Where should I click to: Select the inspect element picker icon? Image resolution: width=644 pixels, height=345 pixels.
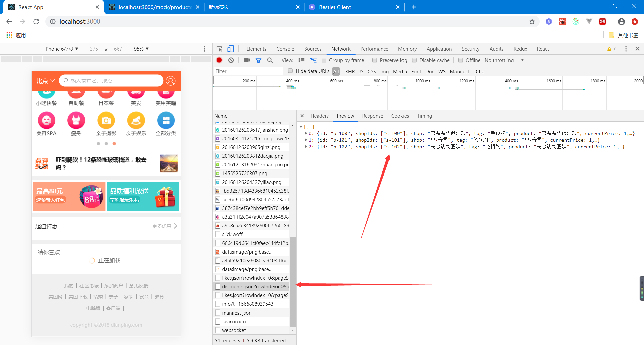click(219, 49)
